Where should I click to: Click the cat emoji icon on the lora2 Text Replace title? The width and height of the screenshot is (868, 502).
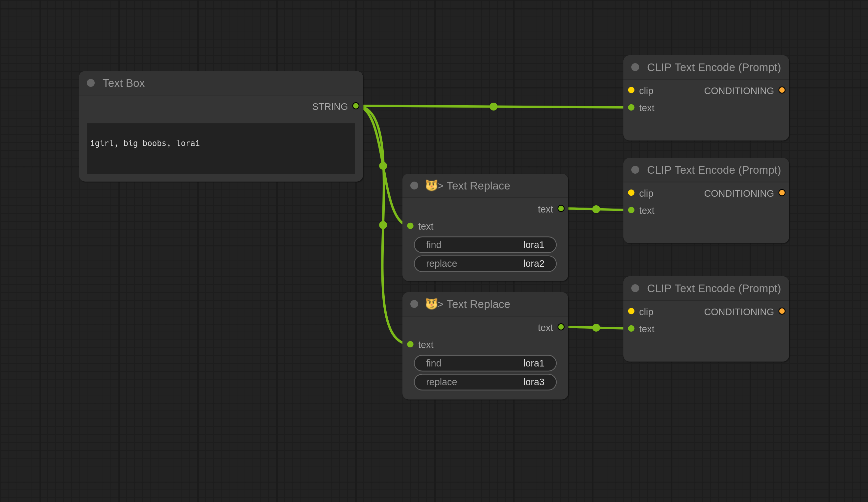coord(431,185)
